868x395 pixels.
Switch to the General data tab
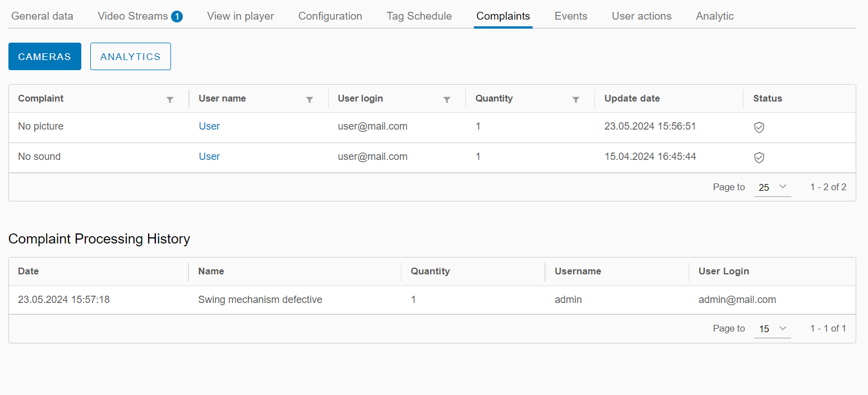point(42,16)
